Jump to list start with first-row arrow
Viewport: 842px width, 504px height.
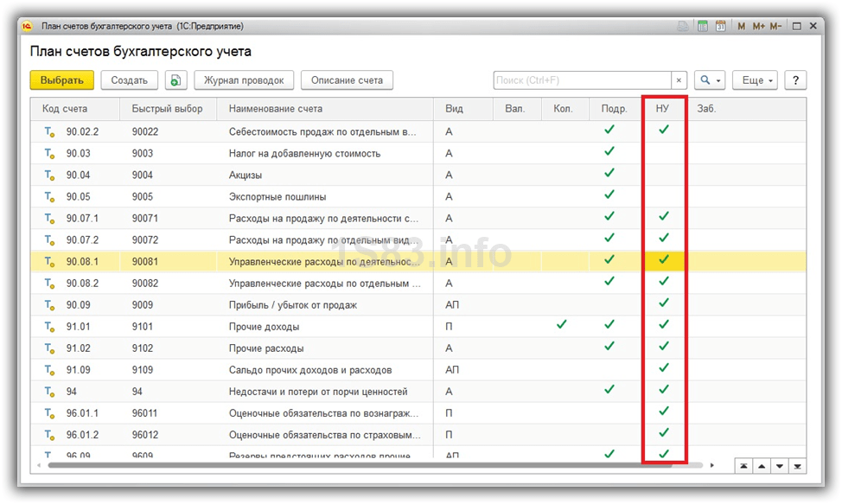tap(743, 466)
